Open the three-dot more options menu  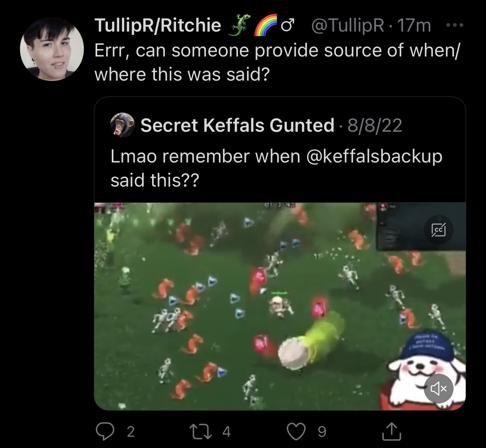(455, 25)
